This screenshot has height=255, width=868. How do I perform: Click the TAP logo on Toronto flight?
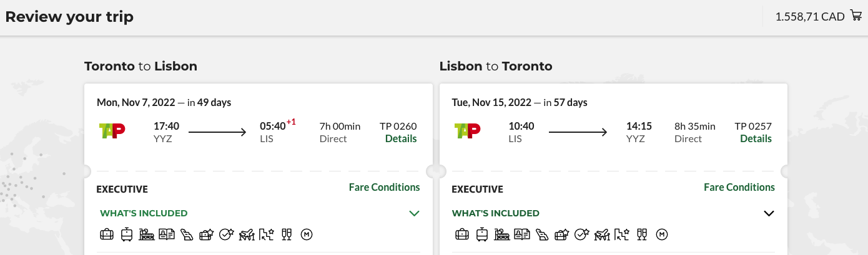(112, 131)
